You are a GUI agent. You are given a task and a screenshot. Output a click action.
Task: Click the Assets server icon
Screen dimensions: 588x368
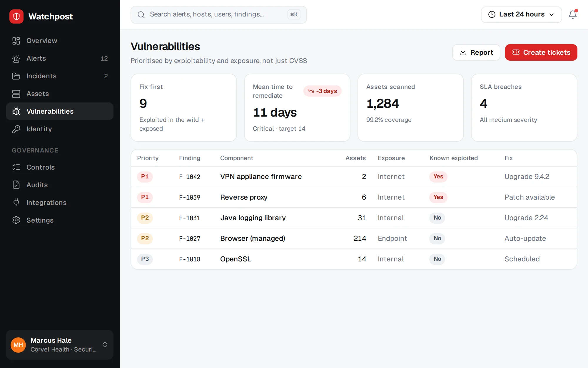click(x=16, y=94)
